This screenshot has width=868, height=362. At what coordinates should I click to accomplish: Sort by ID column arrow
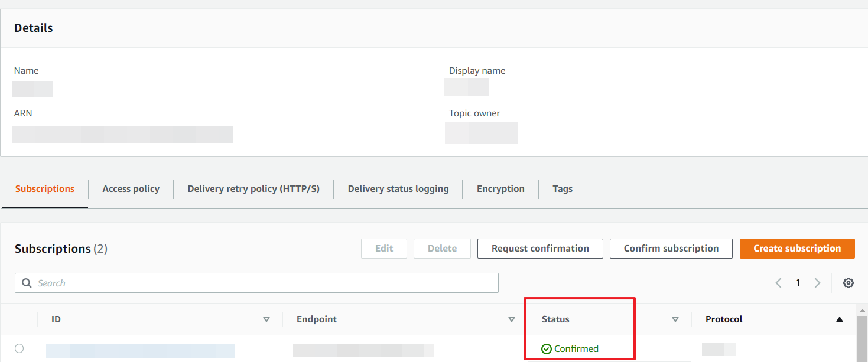coord(266,319)
